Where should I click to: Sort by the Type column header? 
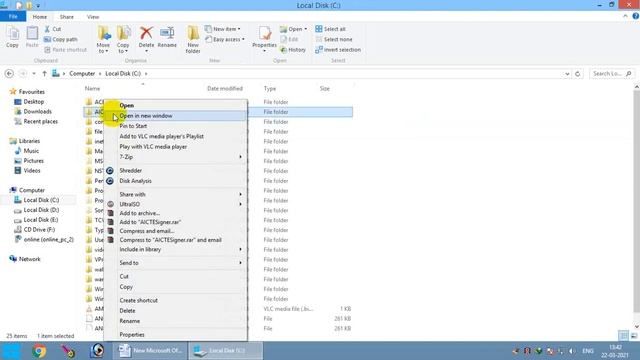pos(270,89)
